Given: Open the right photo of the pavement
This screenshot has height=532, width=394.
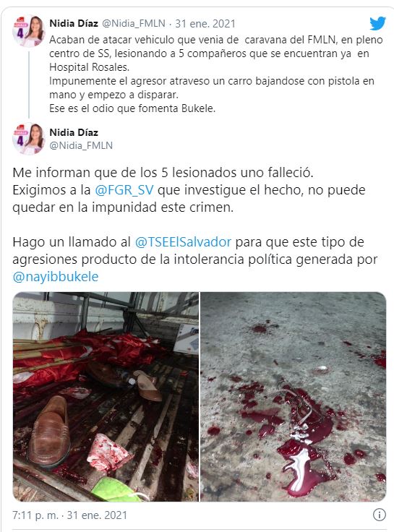Looking at the screenshot, I should pos(294,397).
